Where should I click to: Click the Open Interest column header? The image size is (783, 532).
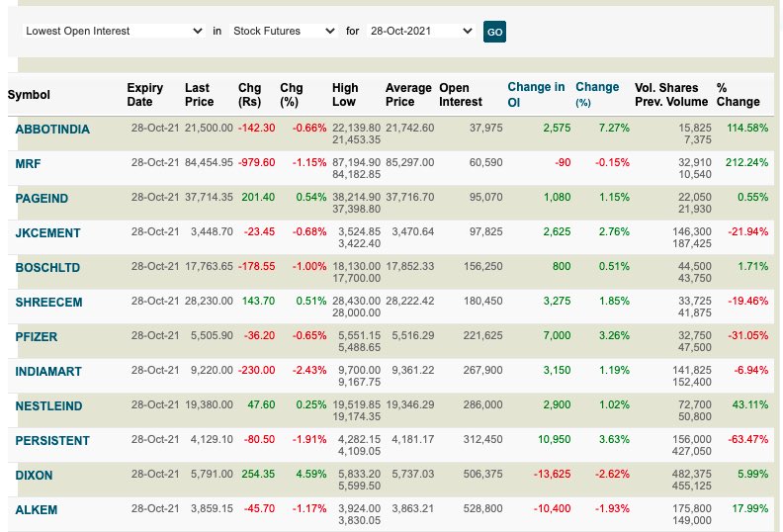(461, 94)
